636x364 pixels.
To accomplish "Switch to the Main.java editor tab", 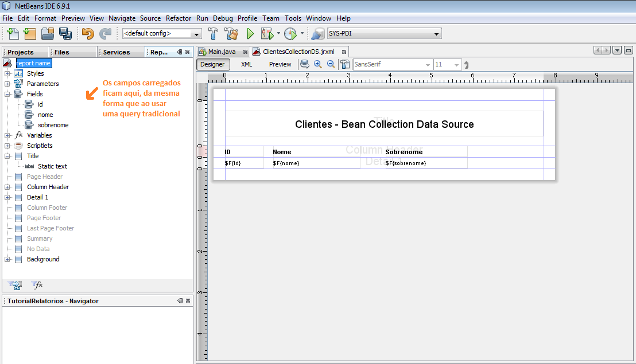I will [x=221, y=52].
